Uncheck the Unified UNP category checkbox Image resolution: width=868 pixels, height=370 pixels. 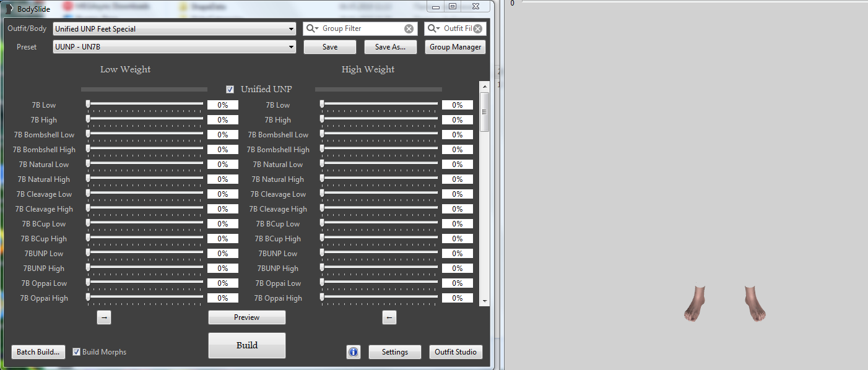tap(230, 89)
